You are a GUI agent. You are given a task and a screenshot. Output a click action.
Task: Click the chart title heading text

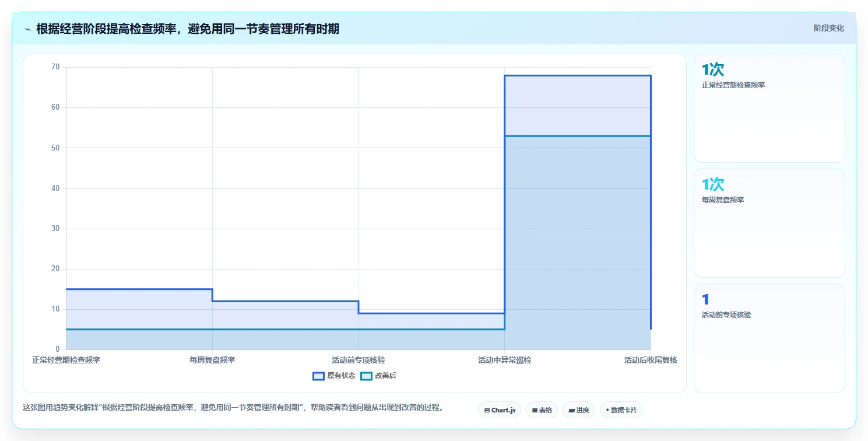point(188,29)
